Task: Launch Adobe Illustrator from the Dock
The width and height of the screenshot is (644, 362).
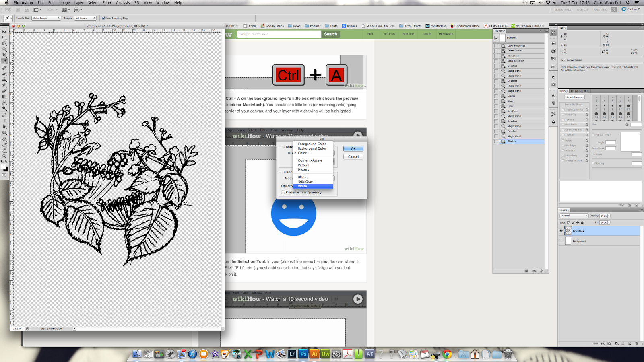Action: tap(314, 354)
